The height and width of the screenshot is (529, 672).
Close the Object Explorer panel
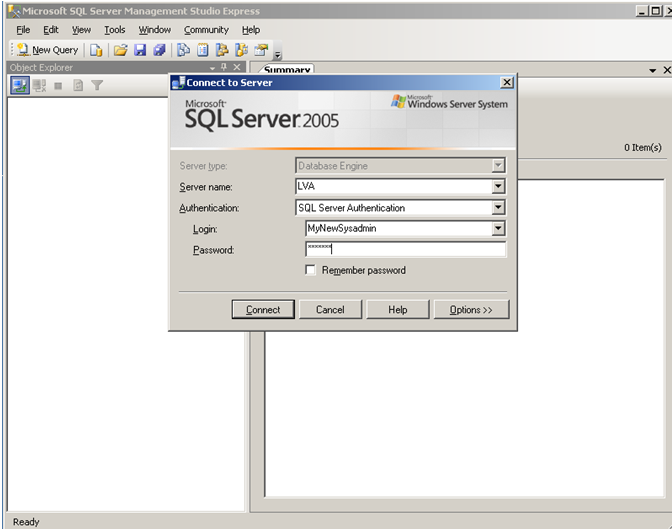click(x=237, y=67)
